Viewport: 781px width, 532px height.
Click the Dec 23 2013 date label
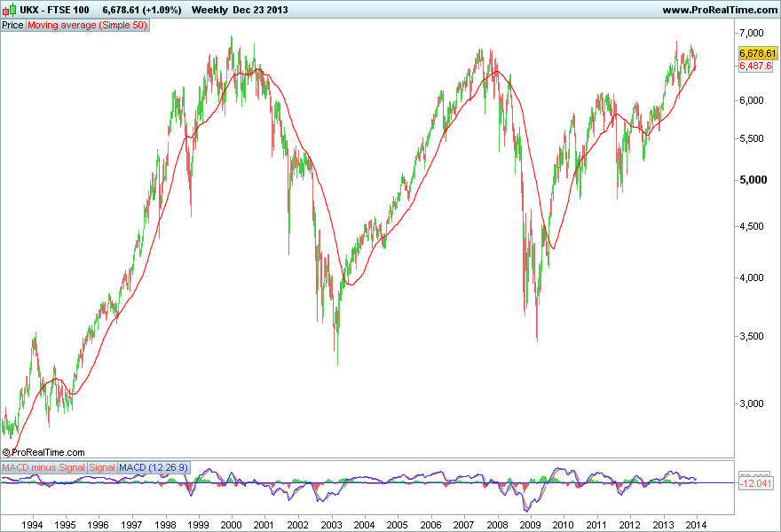[x=260, y=10]
